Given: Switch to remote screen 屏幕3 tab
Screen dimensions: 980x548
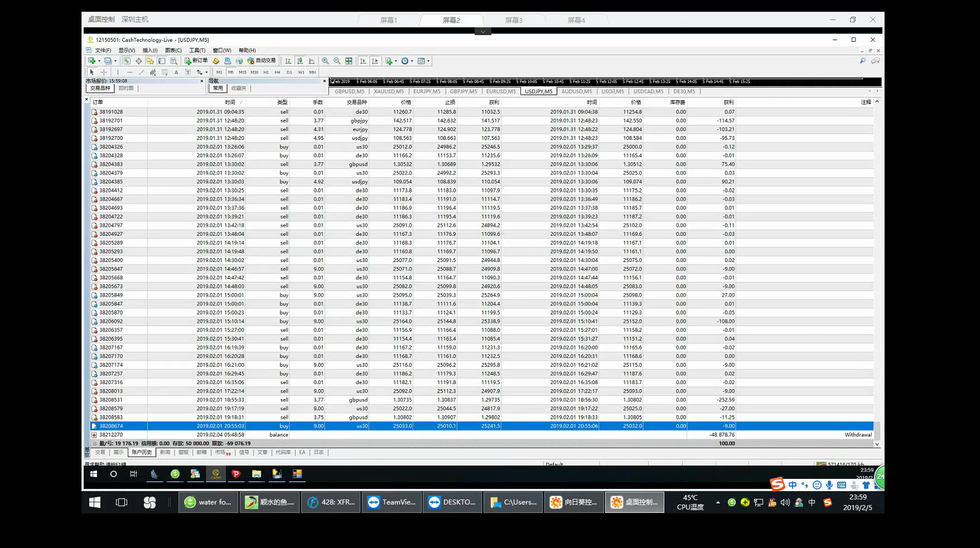Looking at the screenshot, I should 514,20.
